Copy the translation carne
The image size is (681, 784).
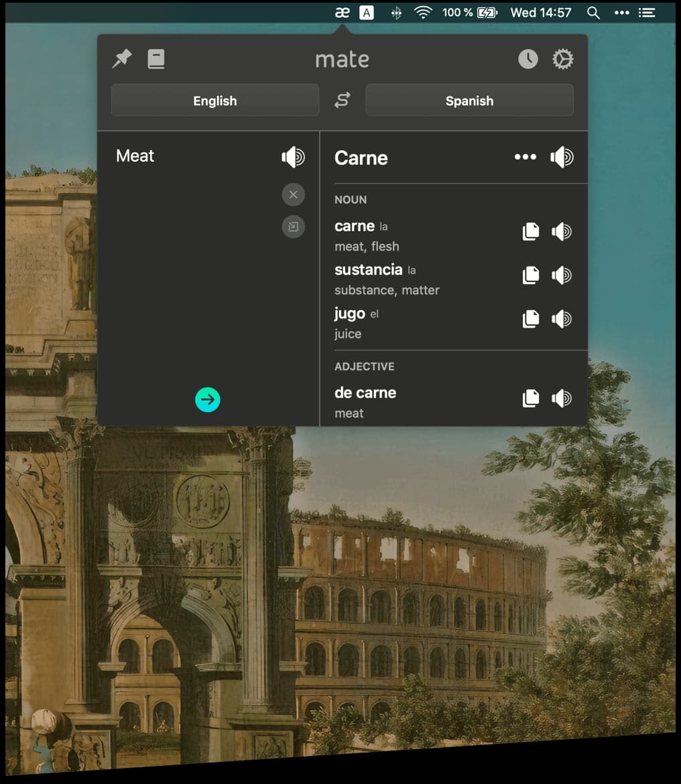click(530, 231)
